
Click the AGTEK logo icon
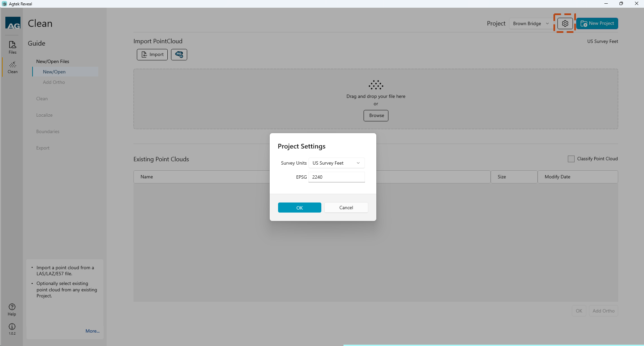coord(13,23)
